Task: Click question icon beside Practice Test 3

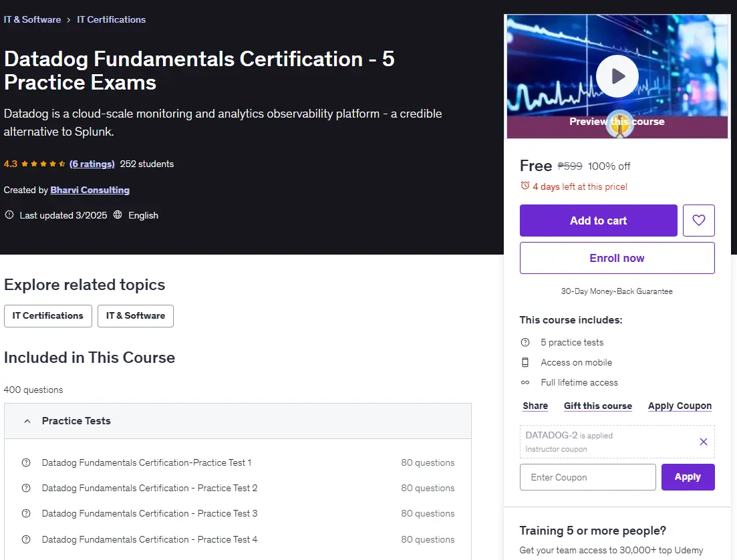Action: pyautogui.click(x=26, y=513)
